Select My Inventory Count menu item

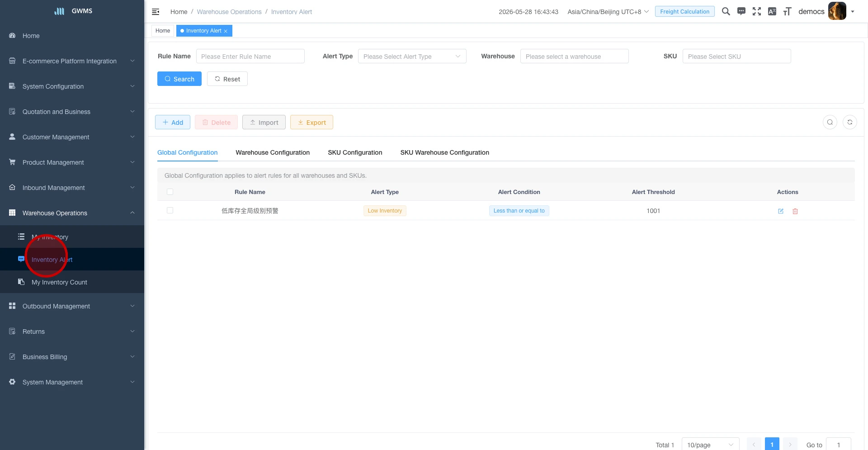click(72, 282)
